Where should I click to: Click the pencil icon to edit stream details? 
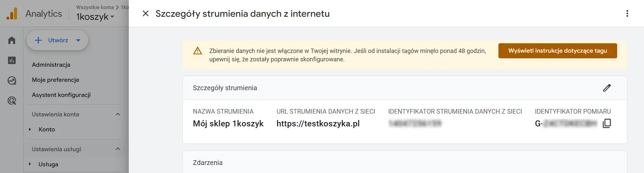[x=607, y=88]
